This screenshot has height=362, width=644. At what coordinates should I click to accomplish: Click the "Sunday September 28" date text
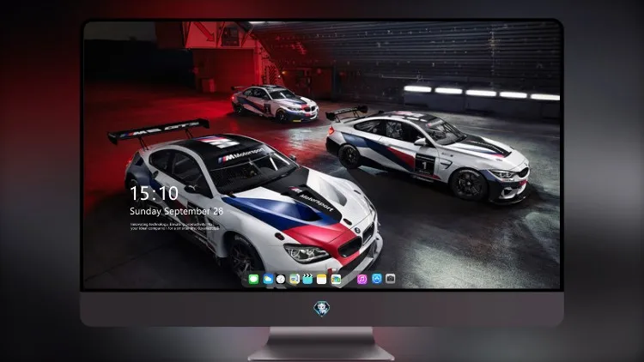click(x=177, y=211)
